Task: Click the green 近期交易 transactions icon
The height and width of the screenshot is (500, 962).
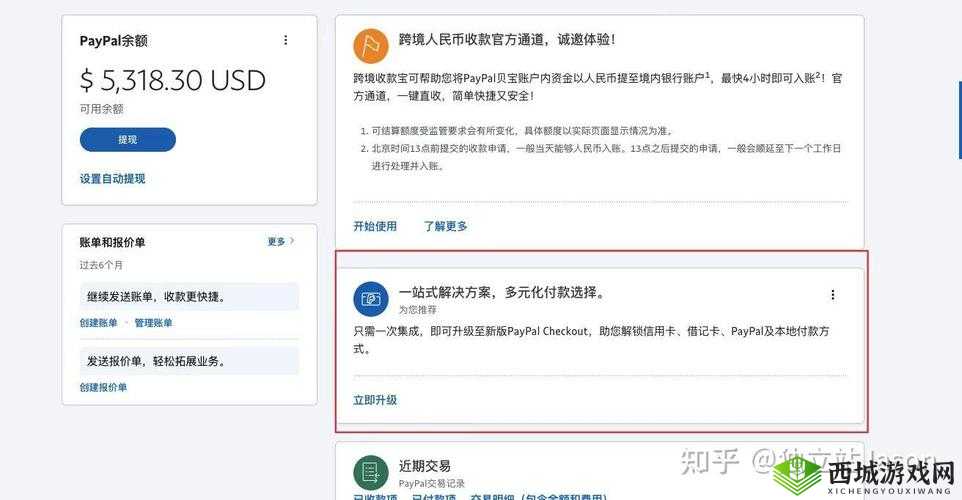Action: [x=371, y=472]
